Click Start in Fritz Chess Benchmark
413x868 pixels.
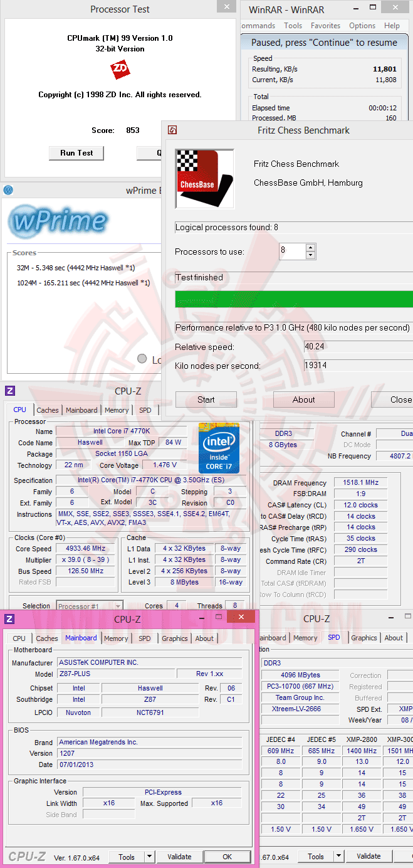(206, 400)
